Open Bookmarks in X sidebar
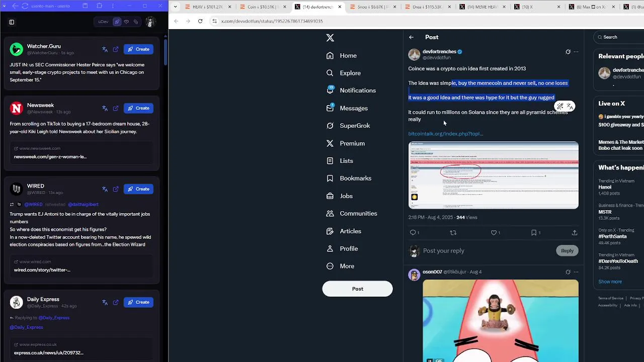Image resolution: width=644 pixels, height=362 pixels. click(349, 178)
